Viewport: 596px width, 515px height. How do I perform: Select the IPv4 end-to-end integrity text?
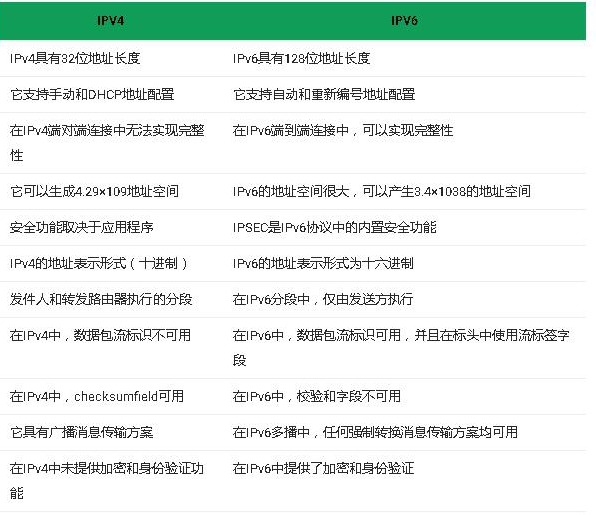(x=107, y=143)
